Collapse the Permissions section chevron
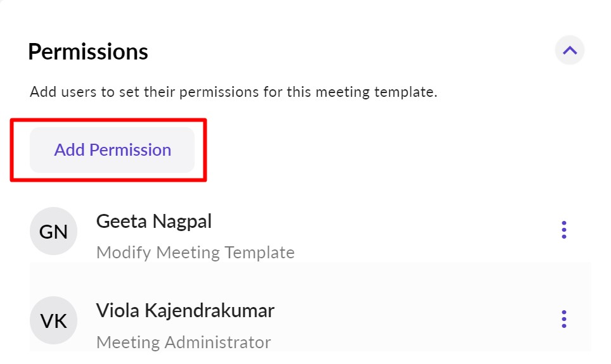This screenshot has width=611, height=364. coord(569,50)
